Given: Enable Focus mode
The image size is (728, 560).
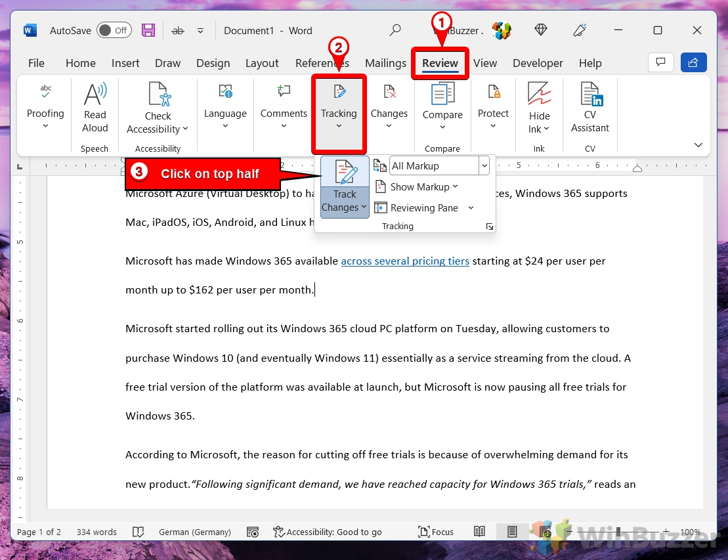Looking at the screenshot, I should [x=435, y=532].
